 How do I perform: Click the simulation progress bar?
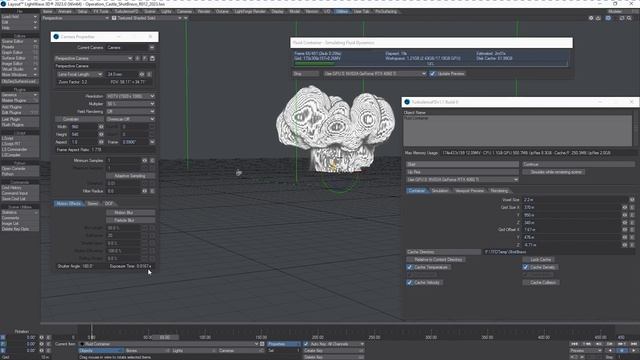click(431, 64)
